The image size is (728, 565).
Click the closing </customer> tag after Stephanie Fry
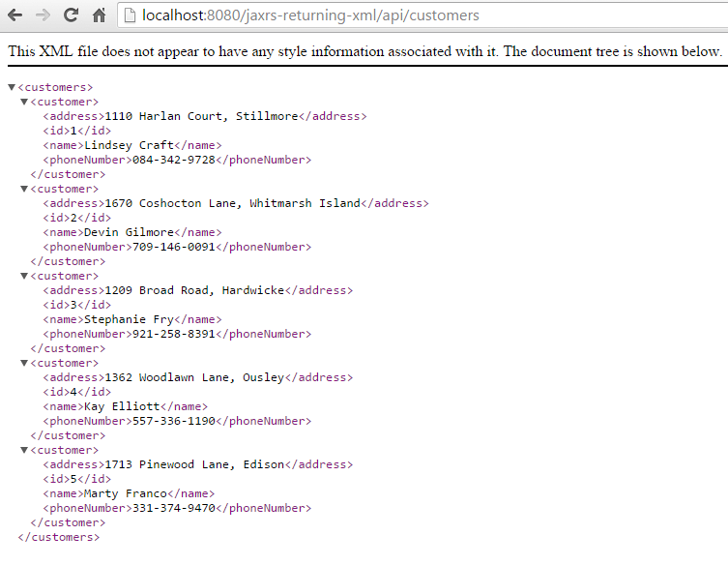68,348
